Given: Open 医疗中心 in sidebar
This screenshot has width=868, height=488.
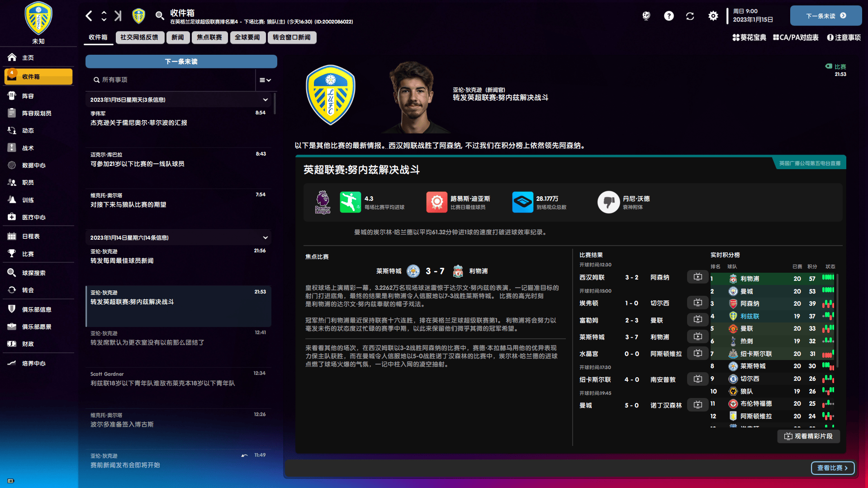Looking at the screenshot, I should point(38,217).
